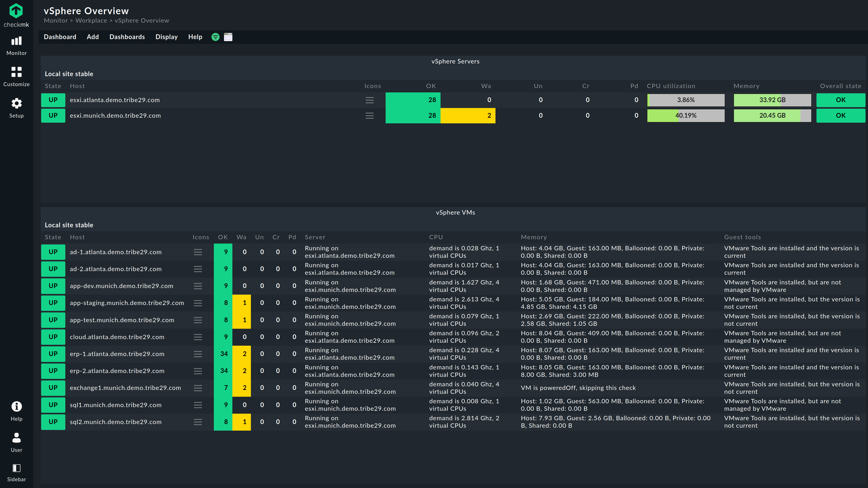This screenshot has height=488, width=868.
Task: Click the checkmk logo icon
Action: [x=16, y=11]
